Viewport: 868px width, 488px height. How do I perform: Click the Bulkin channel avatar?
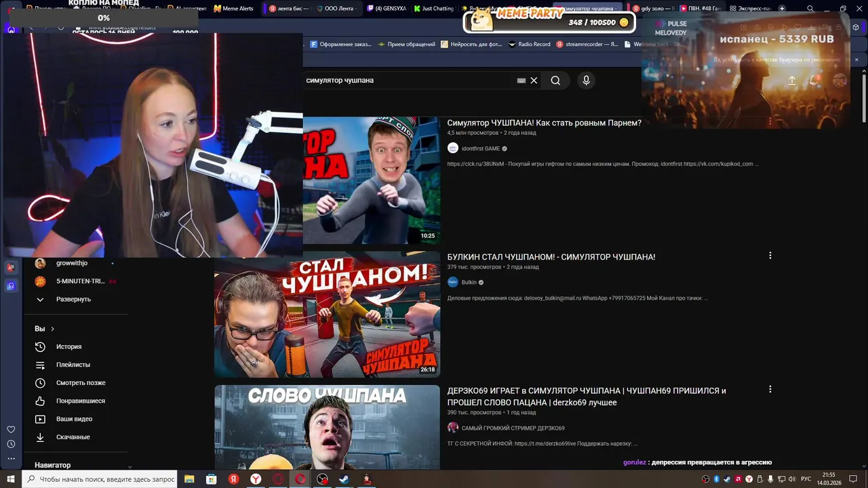coord(453,282)
